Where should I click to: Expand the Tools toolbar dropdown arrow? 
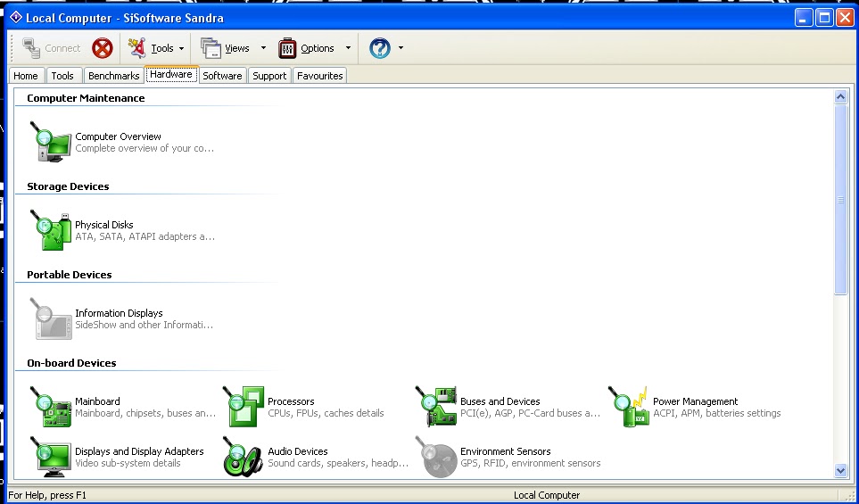(x=181, y=48)
